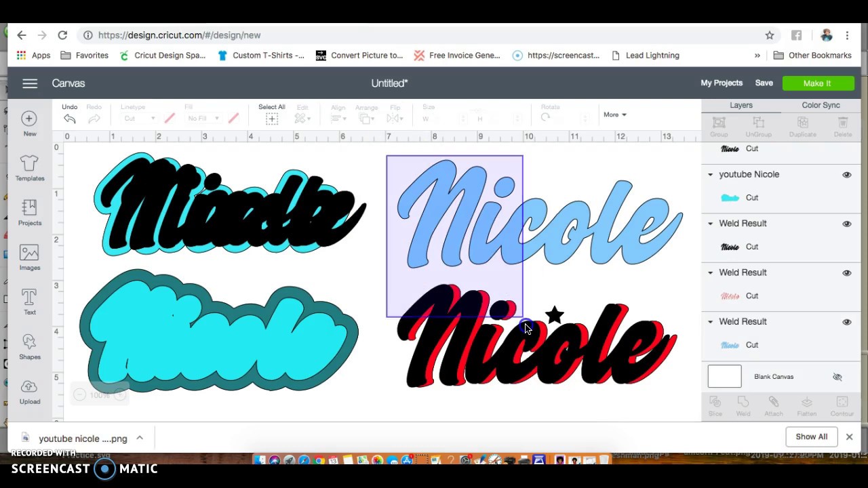868x488 pixels.
Task: Show the Blank Canvas layer
Action: (x=837, y=377)
